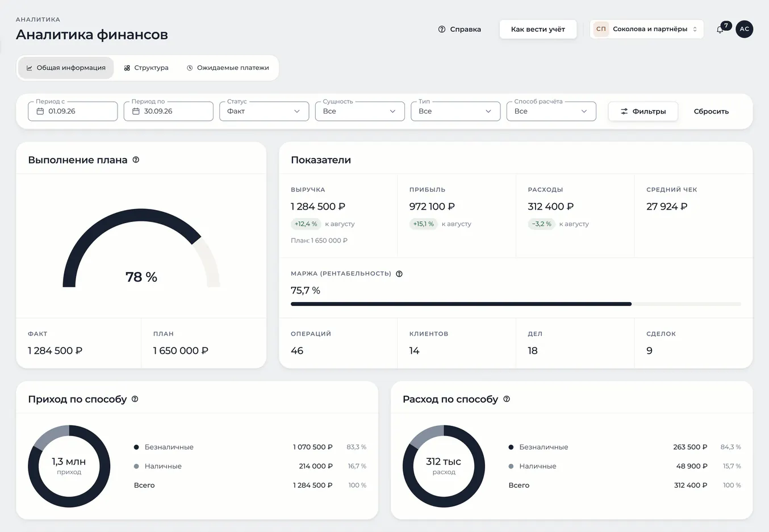
Task: Click the Период с date field
Action: click(x=73, y=111)
